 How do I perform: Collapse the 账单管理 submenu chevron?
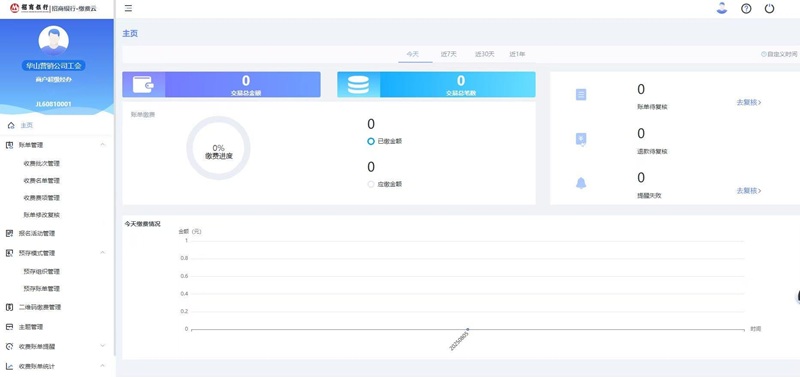103,145
